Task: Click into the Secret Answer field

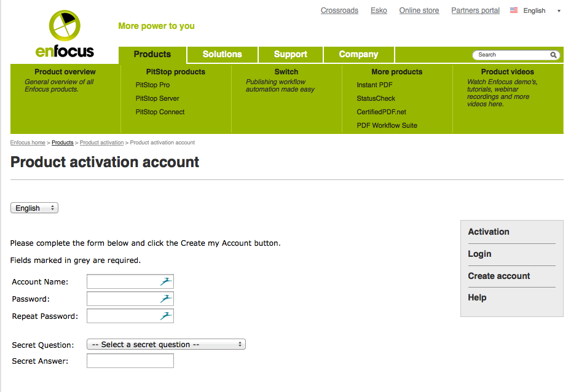Action: point(130,361)
